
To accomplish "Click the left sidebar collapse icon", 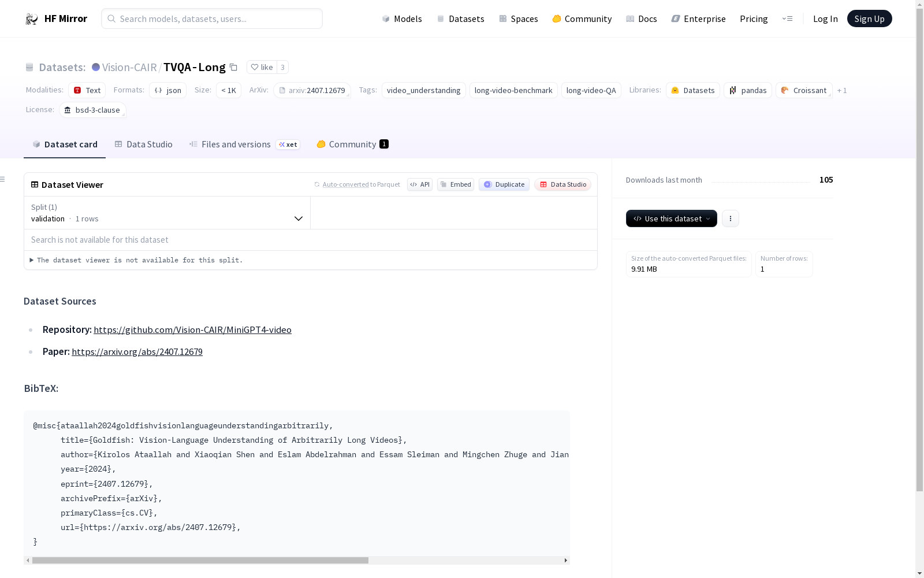I will tap(3, 179).
